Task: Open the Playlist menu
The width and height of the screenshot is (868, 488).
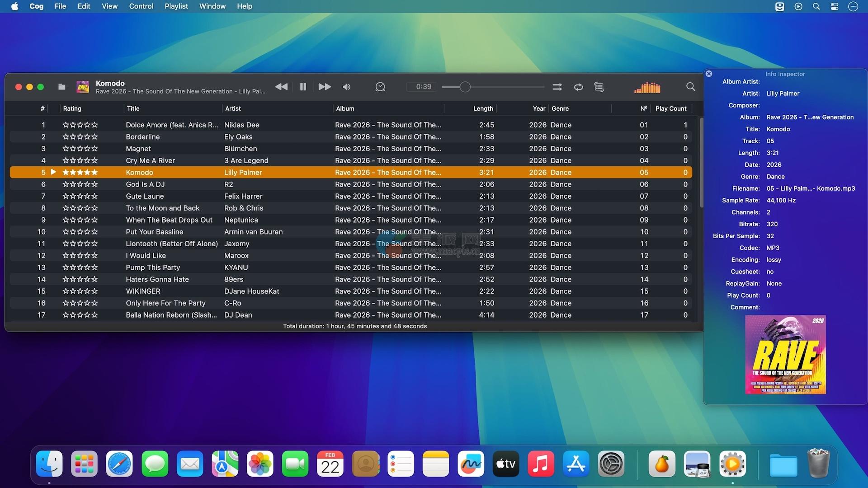Action: (176, 6)
